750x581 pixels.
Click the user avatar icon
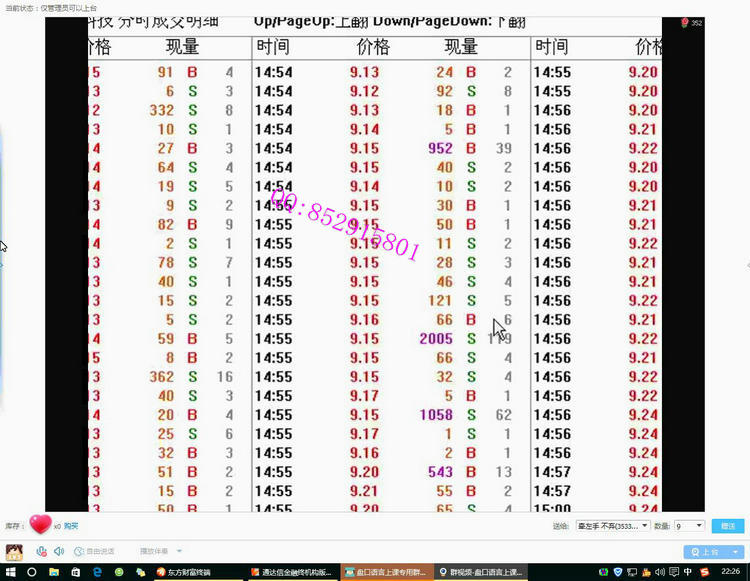tap(14, 552)
